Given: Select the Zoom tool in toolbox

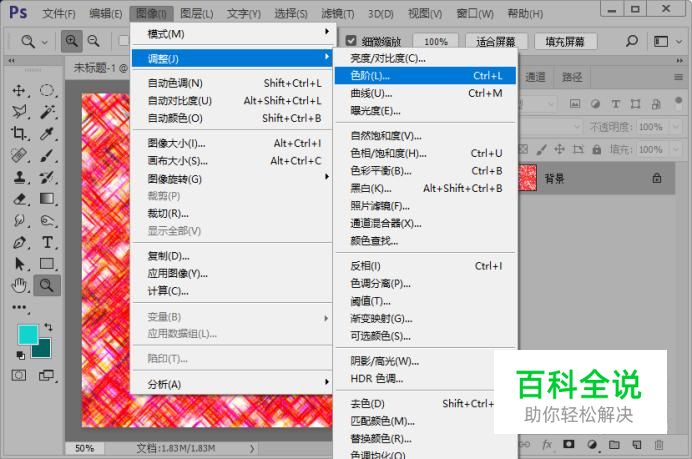Looking at the screenshot, I should click(x=47, y=286).
